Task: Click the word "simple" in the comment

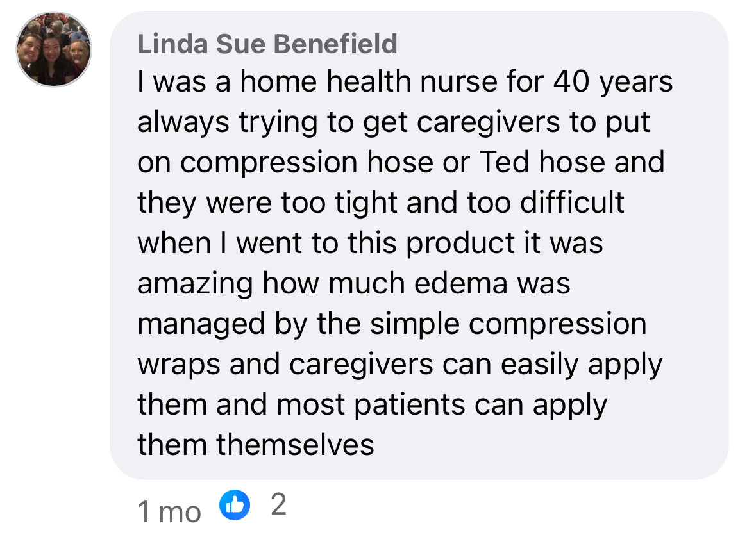Action: click(x=415, y=324)
